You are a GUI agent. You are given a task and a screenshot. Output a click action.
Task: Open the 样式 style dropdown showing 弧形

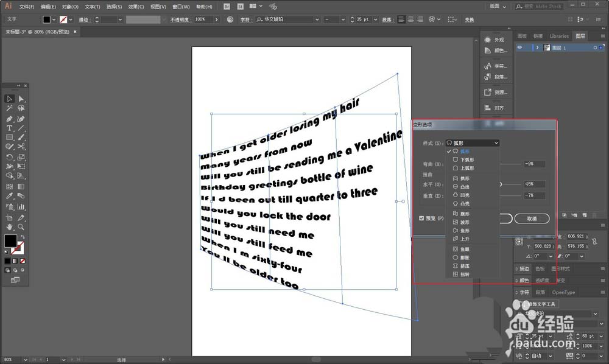(x=473, y=143)
